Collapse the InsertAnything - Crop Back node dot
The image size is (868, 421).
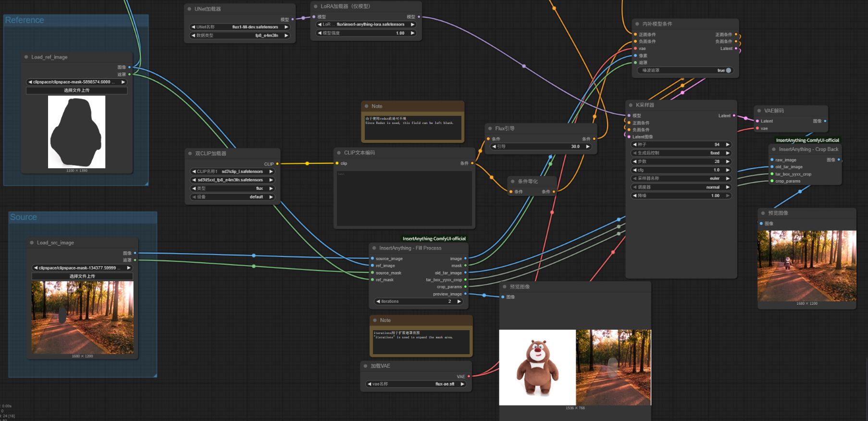pos(773,149)
